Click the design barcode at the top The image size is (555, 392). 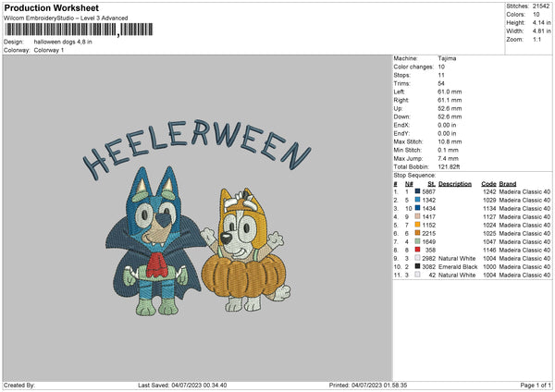point(79,30)
